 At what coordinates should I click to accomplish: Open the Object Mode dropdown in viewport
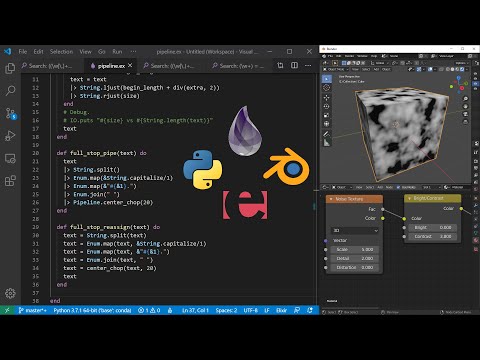click(336, 69)
